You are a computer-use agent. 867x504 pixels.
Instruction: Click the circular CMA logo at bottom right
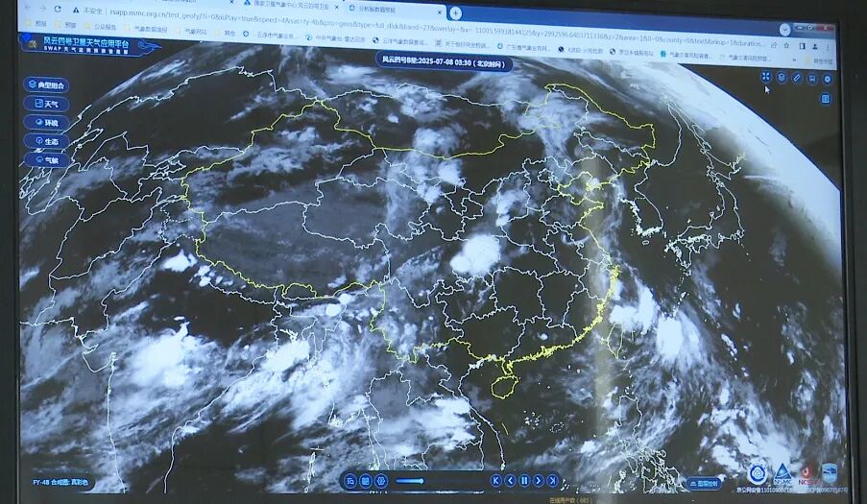(758, 474)
